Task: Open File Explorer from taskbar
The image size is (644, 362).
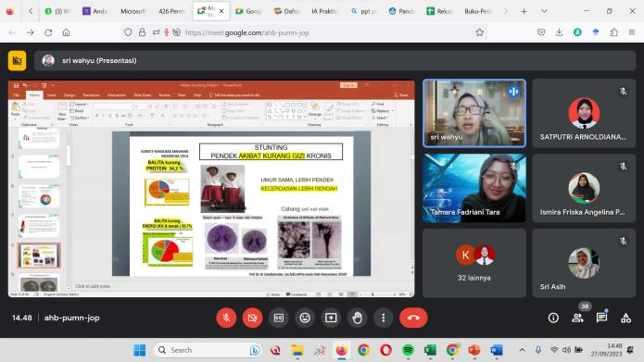Action: (297, 350)
